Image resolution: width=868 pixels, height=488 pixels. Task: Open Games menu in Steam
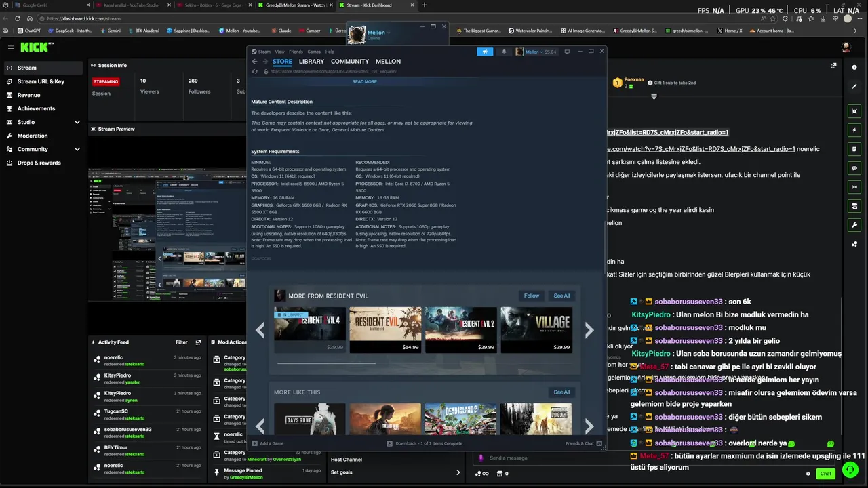tap(314, 52)
